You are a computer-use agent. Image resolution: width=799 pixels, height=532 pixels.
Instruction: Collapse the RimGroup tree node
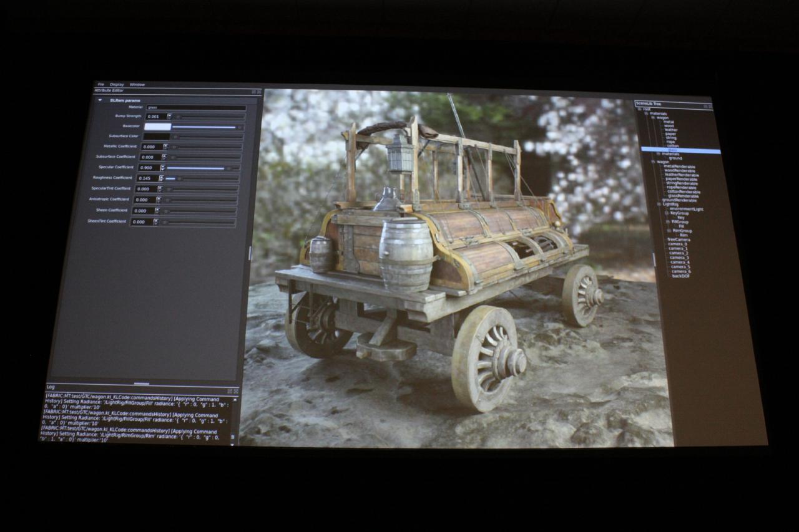tap(669, 231)
